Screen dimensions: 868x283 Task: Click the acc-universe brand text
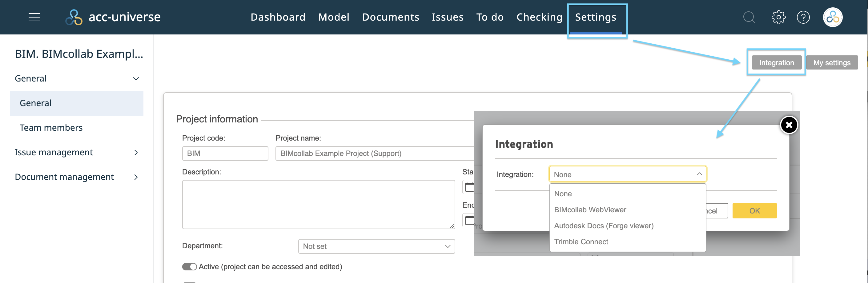[x=125, y=17]
